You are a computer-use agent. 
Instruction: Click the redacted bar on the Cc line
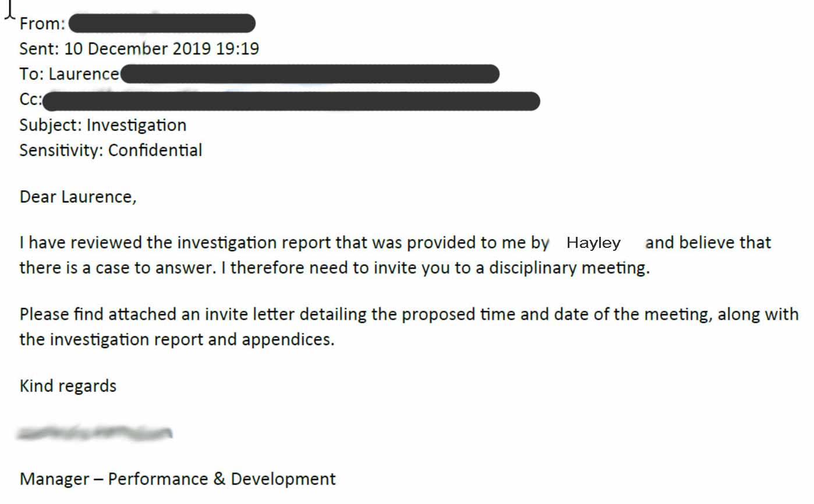click(x=291, y=101)
